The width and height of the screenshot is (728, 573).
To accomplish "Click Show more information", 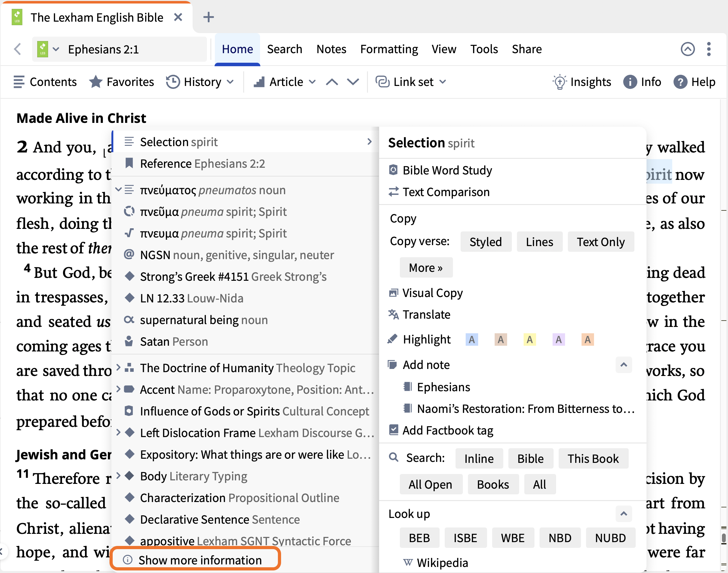I will [195, 560].
